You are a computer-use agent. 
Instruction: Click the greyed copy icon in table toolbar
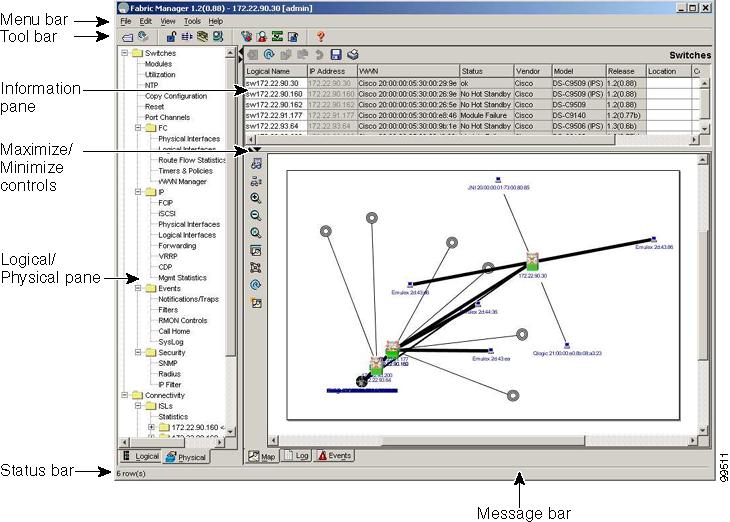point(286,54)
